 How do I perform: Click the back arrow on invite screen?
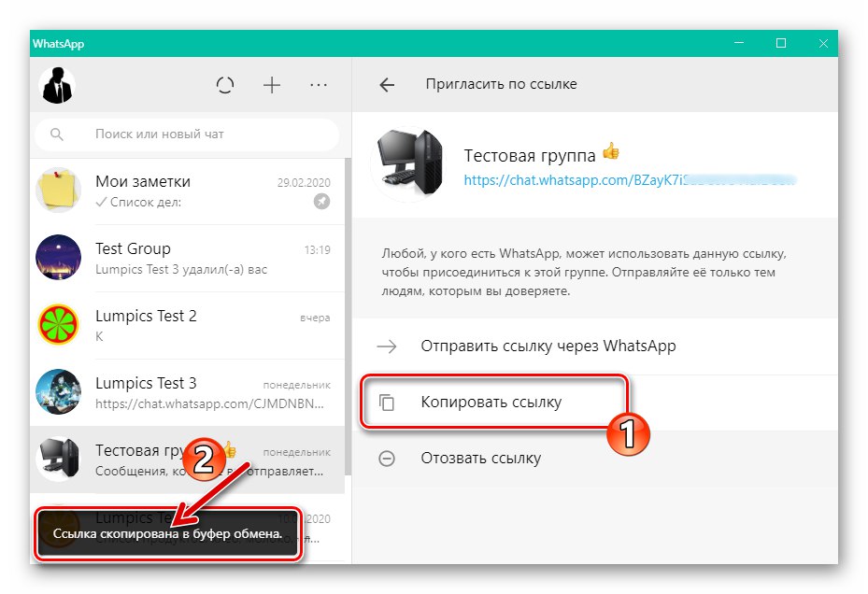[x=387, y=84]
